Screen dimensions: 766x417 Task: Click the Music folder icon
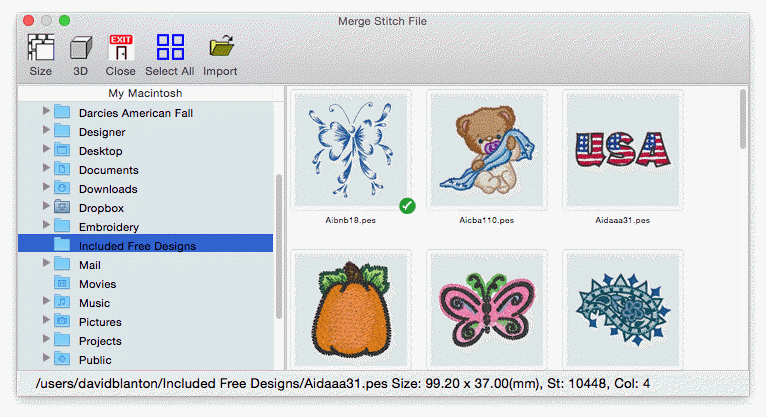coord(62,303)
